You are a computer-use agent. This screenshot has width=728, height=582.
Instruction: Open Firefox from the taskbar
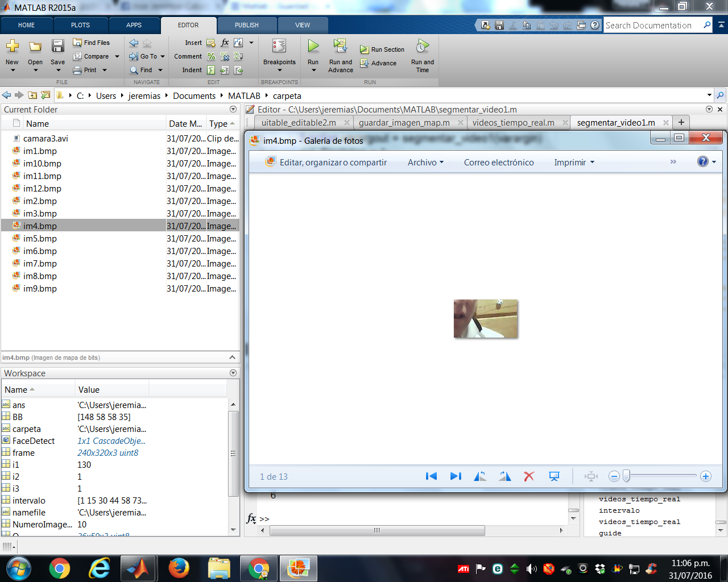[179, 568]
